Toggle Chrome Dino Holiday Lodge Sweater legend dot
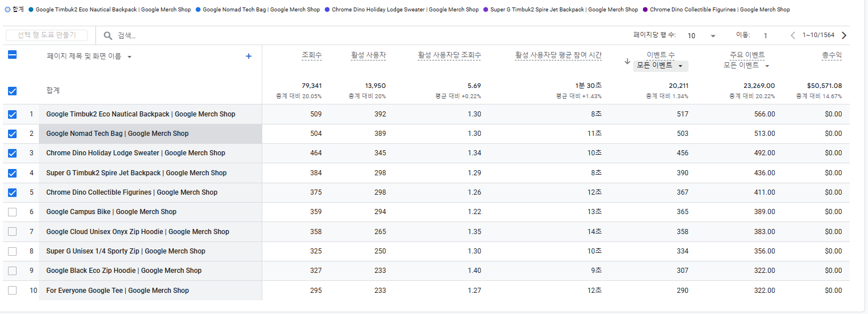The height and width of the screenshot is (314, 868). coord(327,10)
